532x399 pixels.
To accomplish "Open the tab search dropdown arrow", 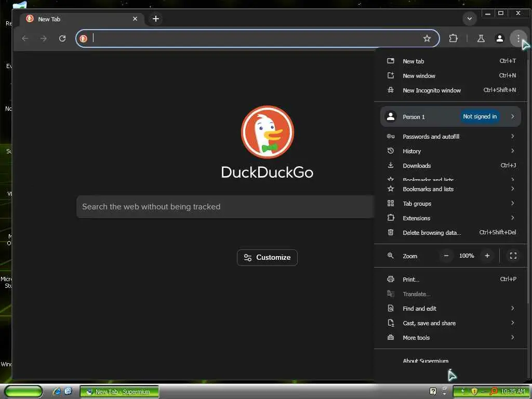I will 470,19.
